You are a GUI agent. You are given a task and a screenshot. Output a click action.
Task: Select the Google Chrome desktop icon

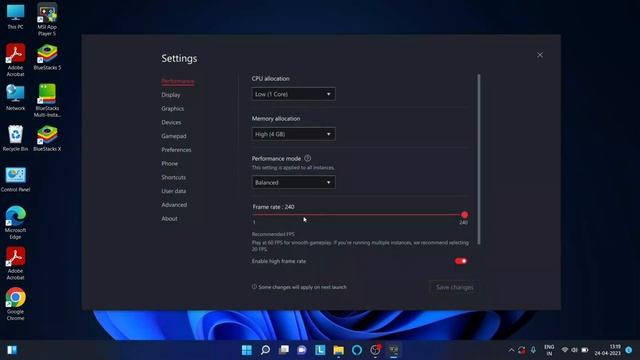coord(16,304)
